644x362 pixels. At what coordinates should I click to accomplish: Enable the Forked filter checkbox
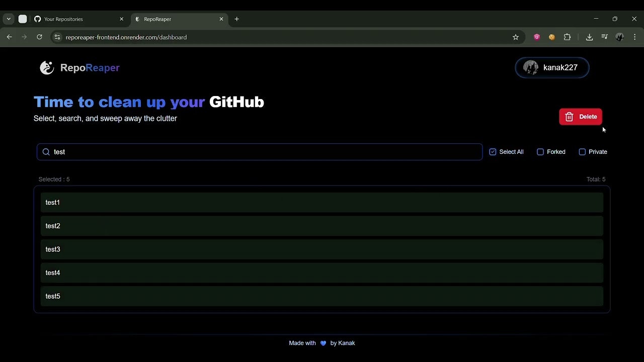point(540,152)
